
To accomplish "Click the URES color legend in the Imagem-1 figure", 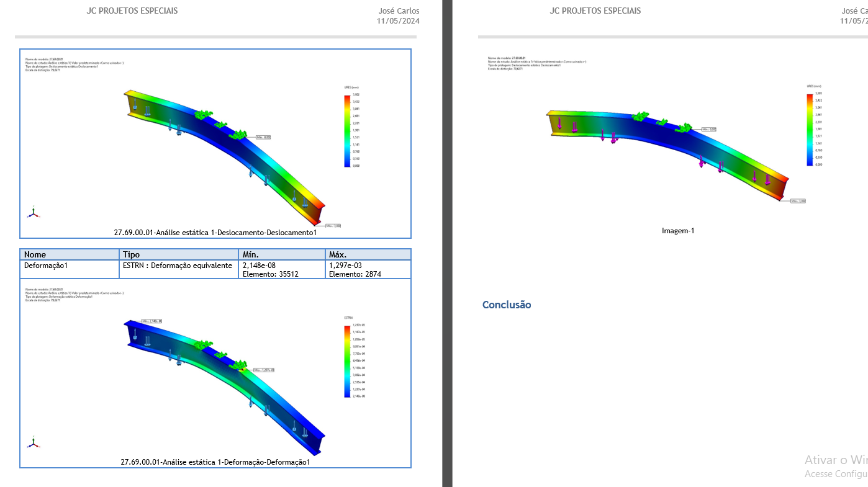I will pos(814,126).
